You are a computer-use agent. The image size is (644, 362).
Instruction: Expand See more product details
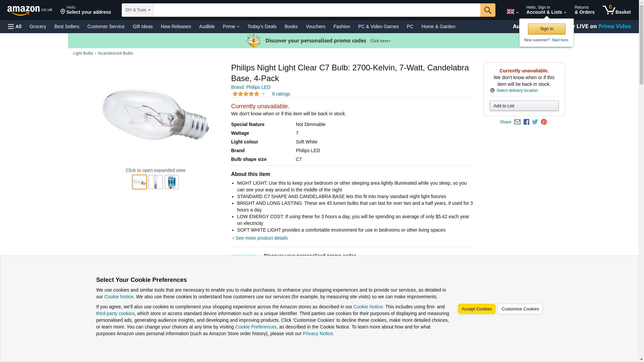[261, 238]
